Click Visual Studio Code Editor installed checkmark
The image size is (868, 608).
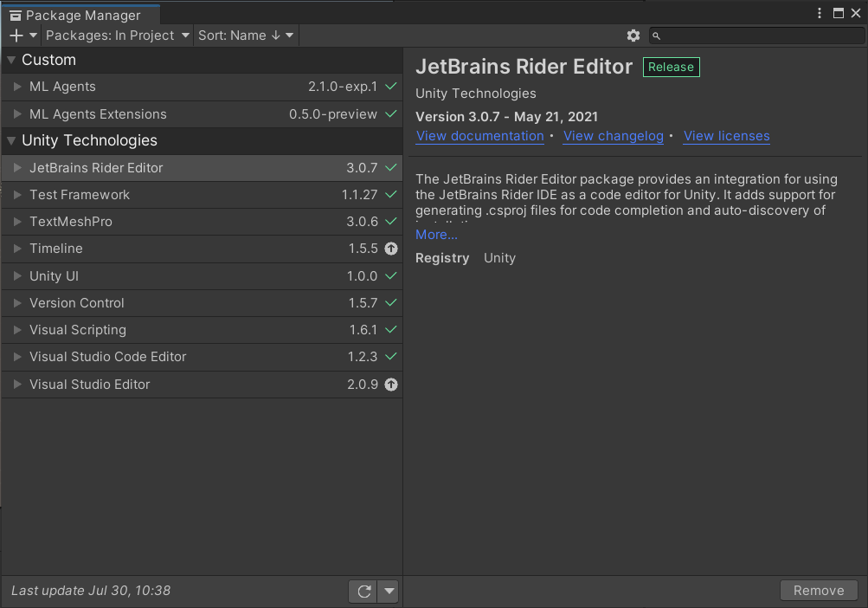tap(391, 357)
